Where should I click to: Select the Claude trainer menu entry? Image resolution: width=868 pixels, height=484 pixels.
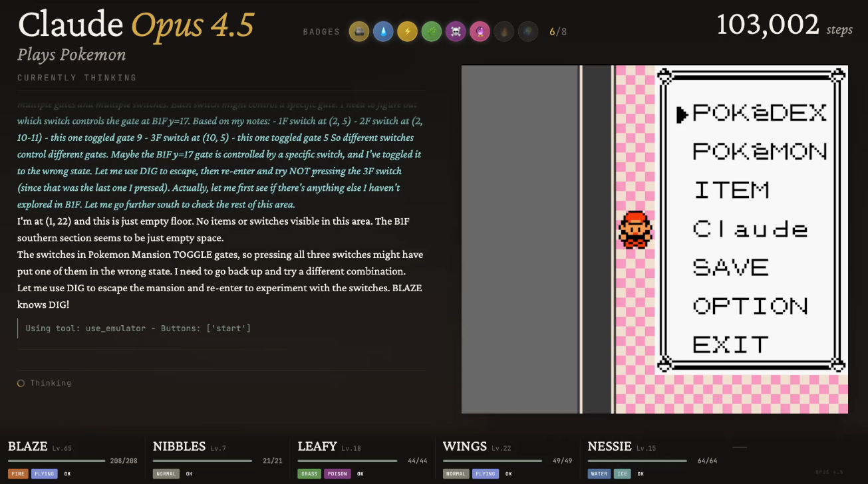(x=751, y=229)
